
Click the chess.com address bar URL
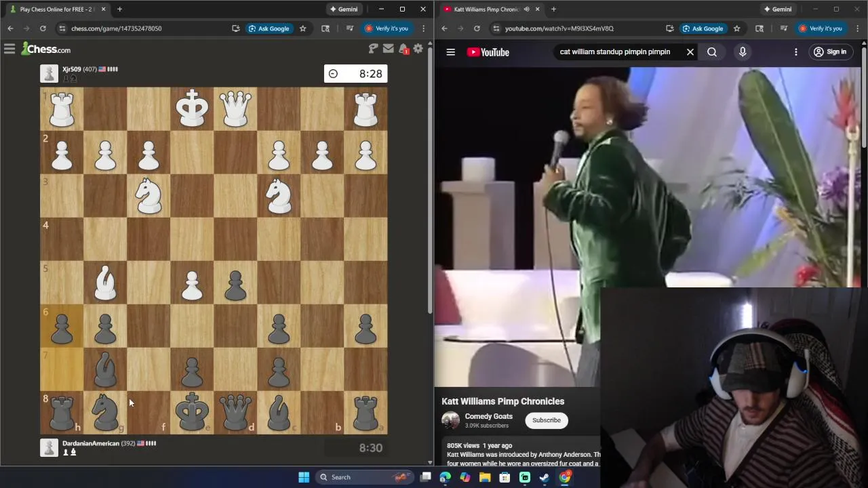[x=117, y=28]
